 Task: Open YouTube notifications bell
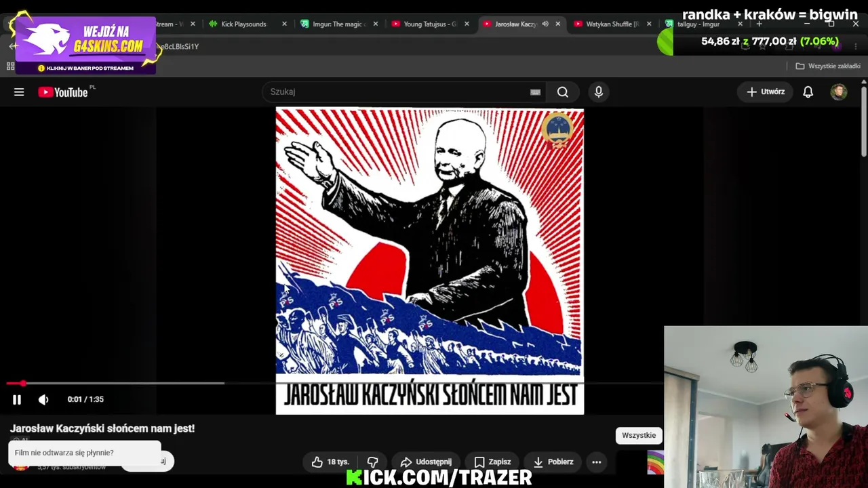pyautogui.click(x=808, y=92)
